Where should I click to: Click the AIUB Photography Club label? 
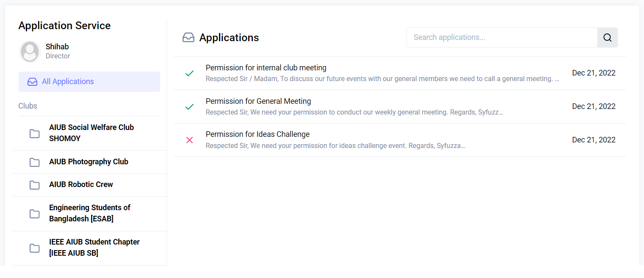[x=89, y=162]
